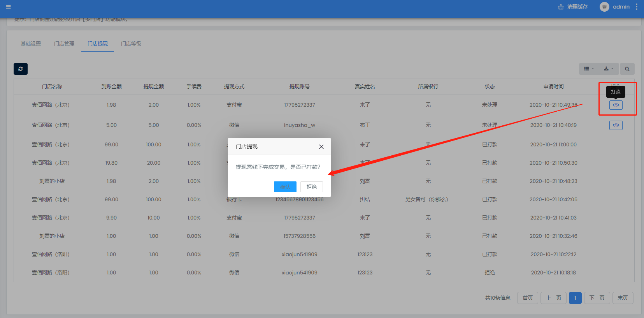Confirm payout with blue 确认 button
Screen dimensions: 644x318
tap(285, 187)
